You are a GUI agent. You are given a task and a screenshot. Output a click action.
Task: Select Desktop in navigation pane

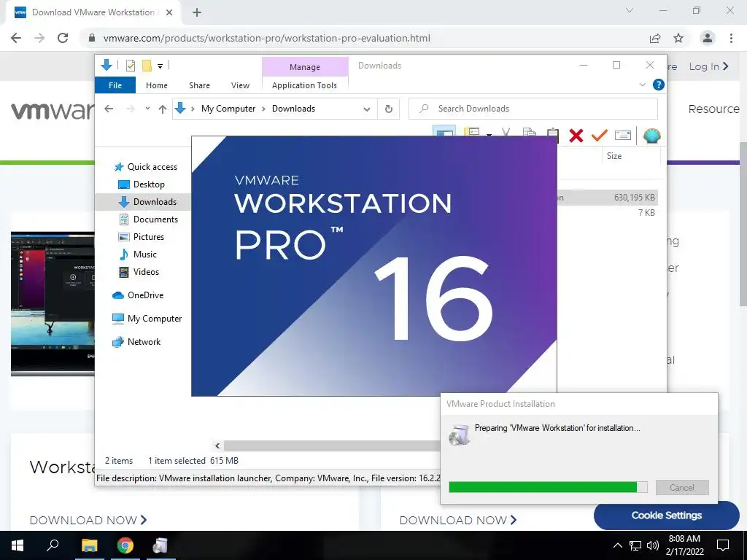[x=149, y=184]
